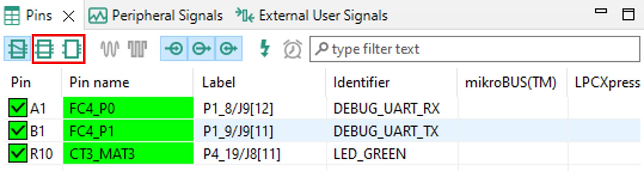The height and width of the screenshot is (171, 644).
Task: Close the Pins tab
Action: [69, 16]
